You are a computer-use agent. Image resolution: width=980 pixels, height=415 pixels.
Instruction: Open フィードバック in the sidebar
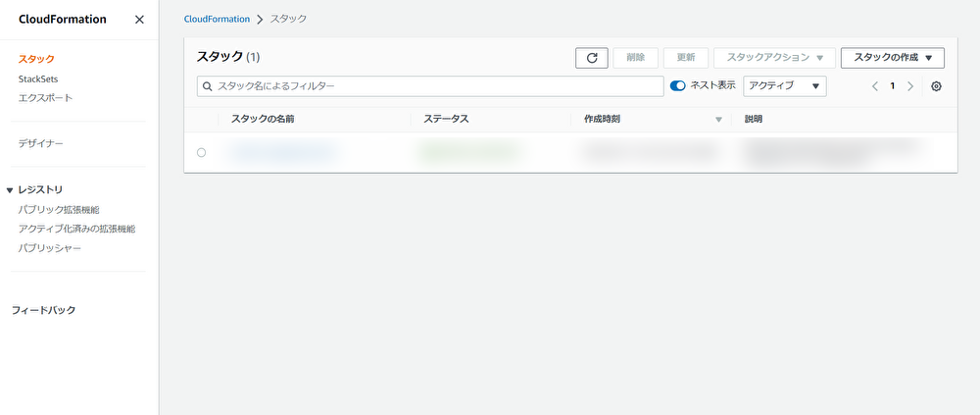pyautogui.click(x=44, y=310)
